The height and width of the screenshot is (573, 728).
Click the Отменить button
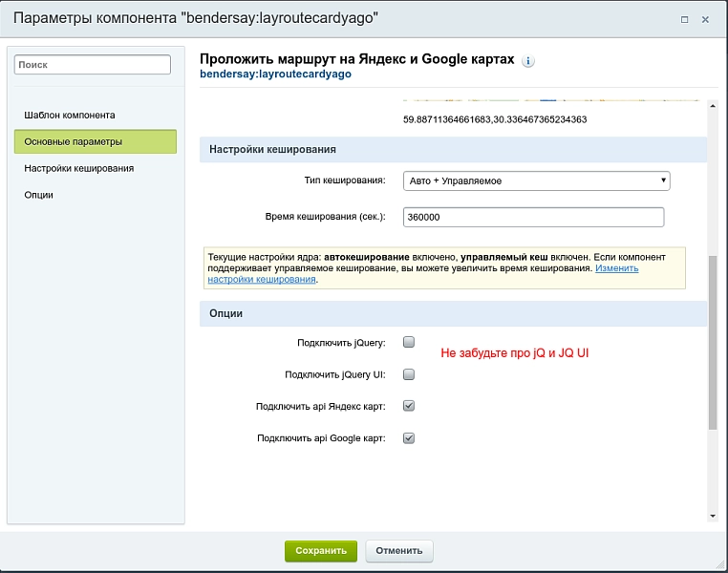pos(398,551)
